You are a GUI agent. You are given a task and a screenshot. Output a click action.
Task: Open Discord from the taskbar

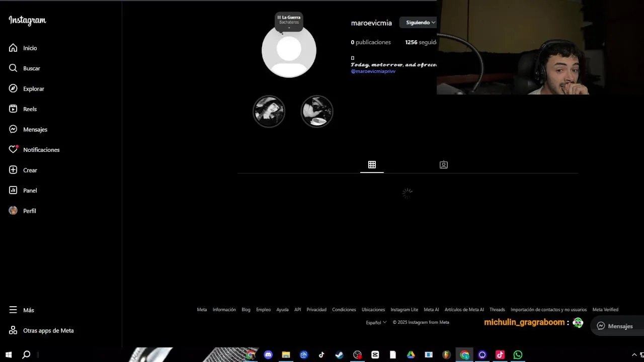click(268, 354)
